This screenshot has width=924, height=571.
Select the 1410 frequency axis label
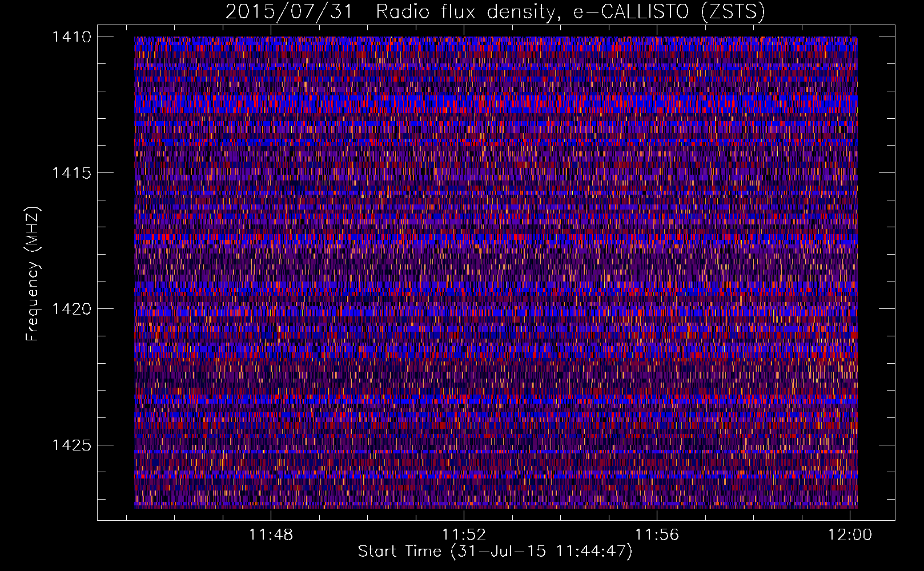[x=71, y=37]
